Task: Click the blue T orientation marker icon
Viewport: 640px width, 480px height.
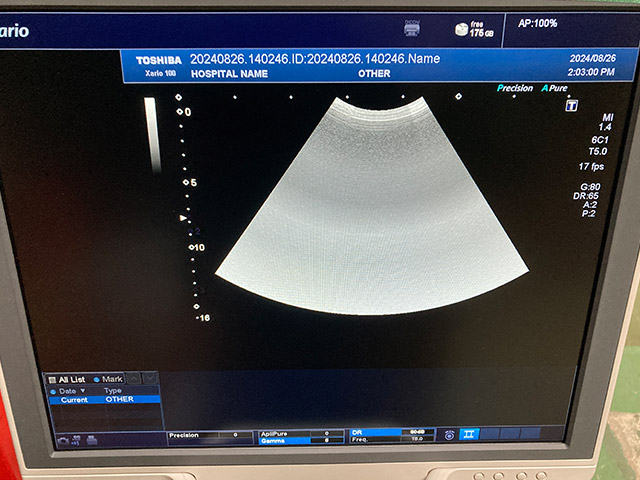Action: pyautogui.click(x=571, y=106)
